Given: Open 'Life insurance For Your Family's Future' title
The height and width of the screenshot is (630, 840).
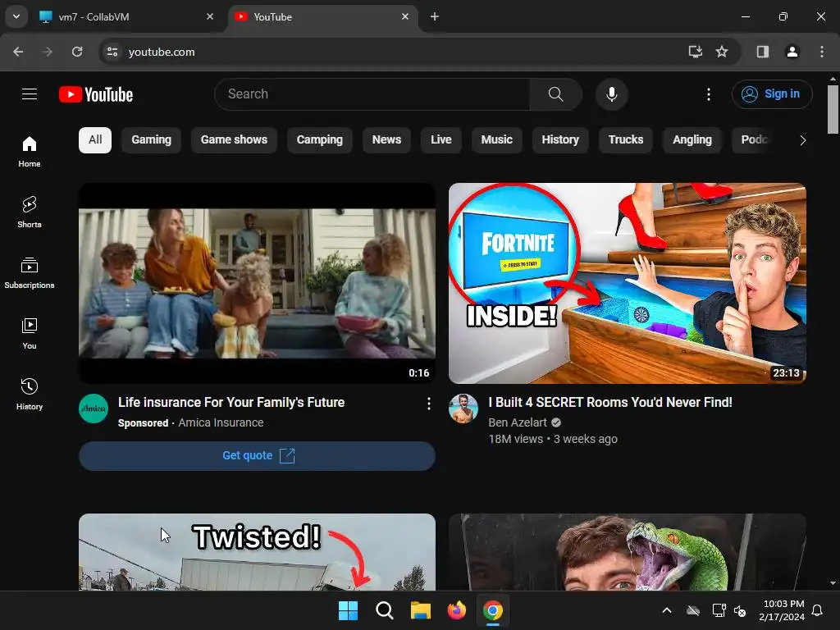Looking at the screenshot, I should 231,402.
